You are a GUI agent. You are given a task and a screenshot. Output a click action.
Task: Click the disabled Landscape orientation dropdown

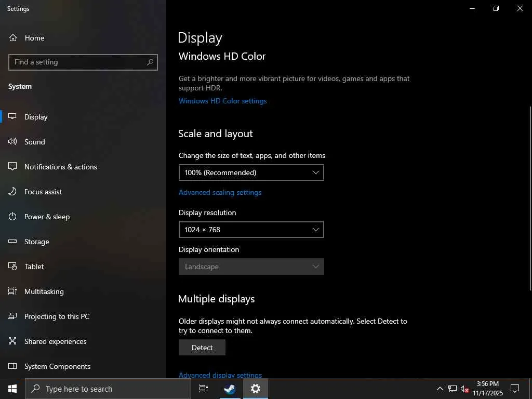[x=251, y=267]
